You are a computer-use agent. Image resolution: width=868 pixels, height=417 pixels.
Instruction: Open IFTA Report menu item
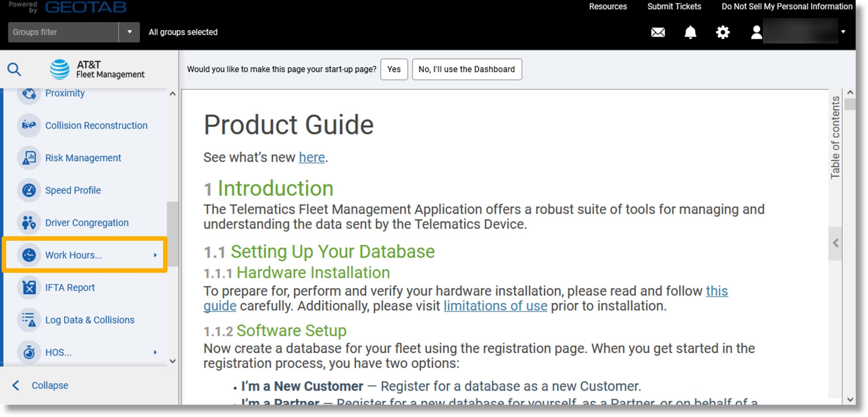coord(70,287)
